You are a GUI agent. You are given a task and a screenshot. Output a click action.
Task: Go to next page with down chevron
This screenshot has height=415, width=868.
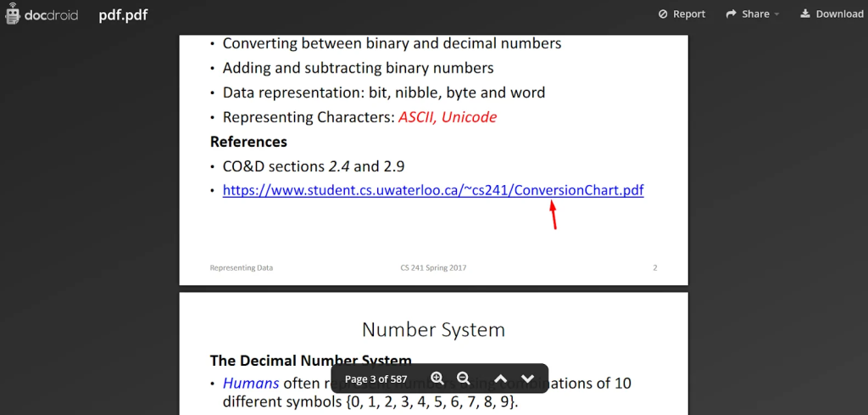[x=527, y=379]
